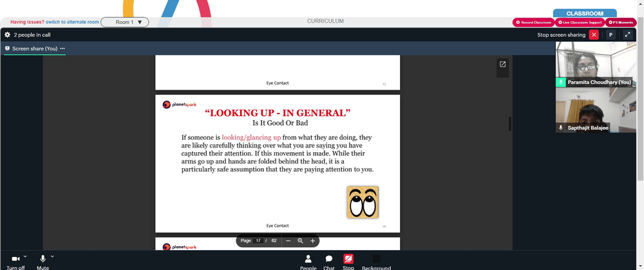This screenshot has width=644, height=270.
Task: Click the page number field showing 17
Action: (258, 241)
